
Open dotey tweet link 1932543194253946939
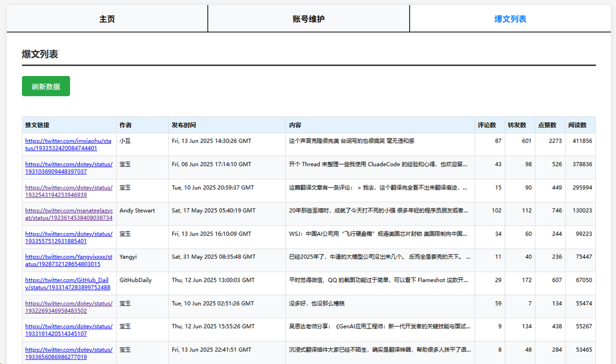tap(68, 191)
